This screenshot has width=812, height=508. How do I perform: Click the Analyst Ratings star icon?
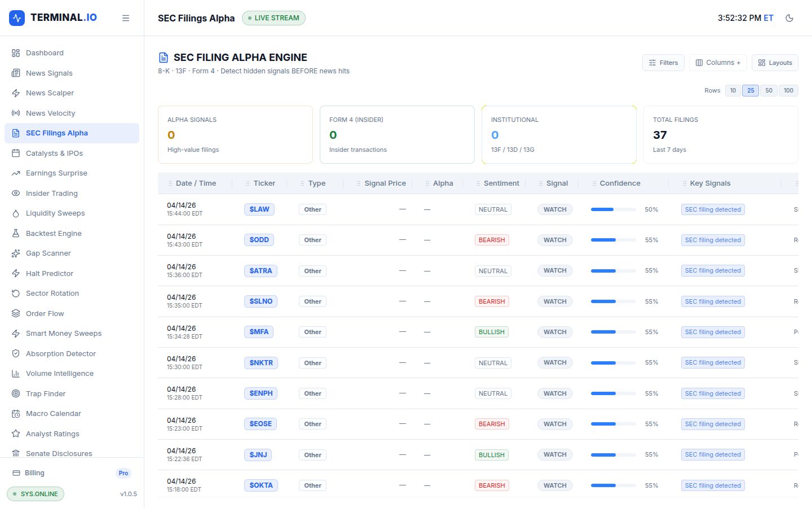point(16,433)
